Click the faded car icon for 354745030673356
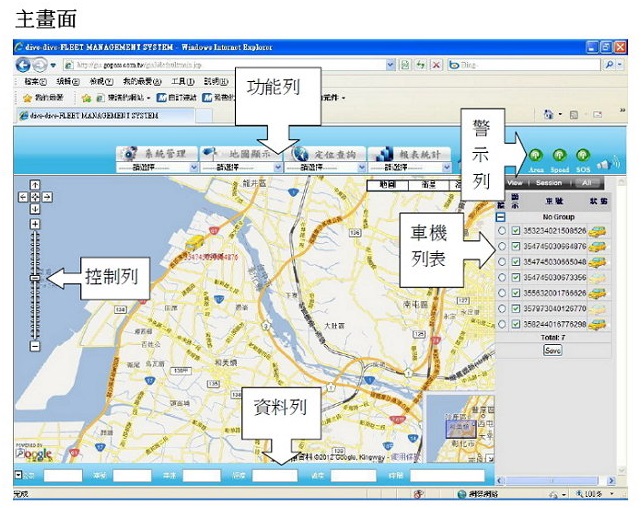Image resolution: width=641 pixels, height=508 pixels. click(597, 277)
